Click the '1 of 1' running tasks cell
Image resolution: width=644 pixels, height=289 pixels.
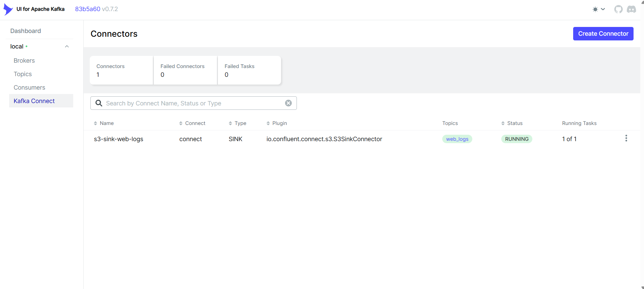point(569,139)
